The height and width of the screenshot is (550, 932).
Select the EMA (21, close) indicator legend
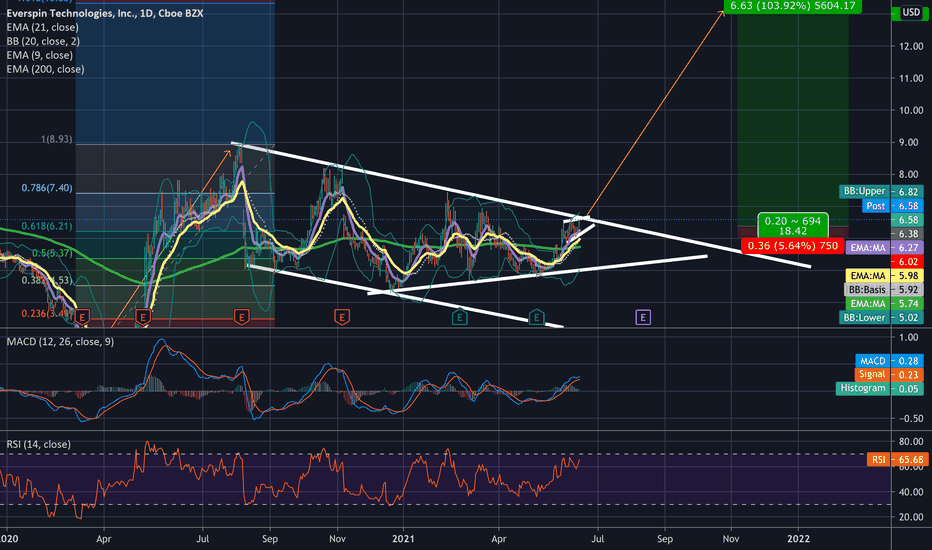coord(42,27)
